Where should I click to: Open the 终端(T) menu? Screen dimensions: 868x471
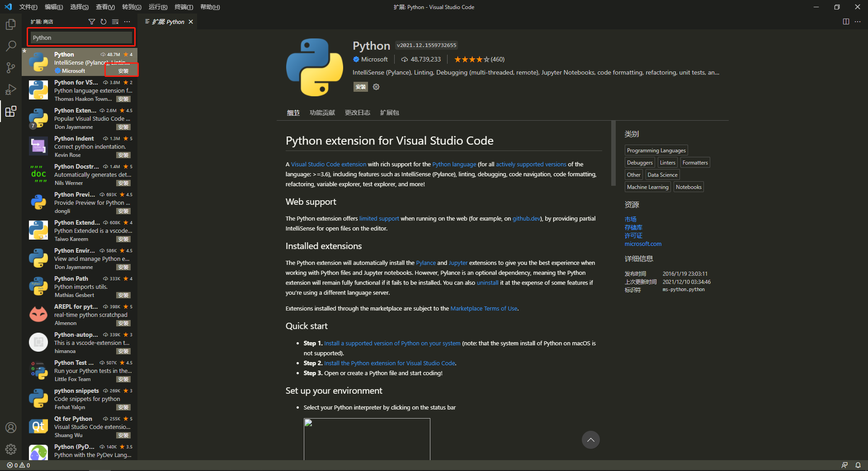click(x=184, y=7)
